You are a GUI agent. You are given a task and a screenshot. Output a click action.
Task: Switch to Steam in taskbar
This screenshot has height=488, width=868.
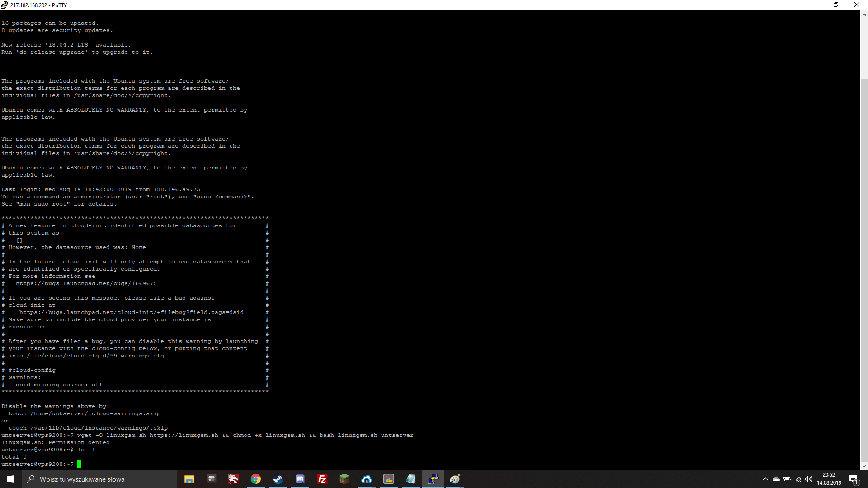click(x=278, y=479)
